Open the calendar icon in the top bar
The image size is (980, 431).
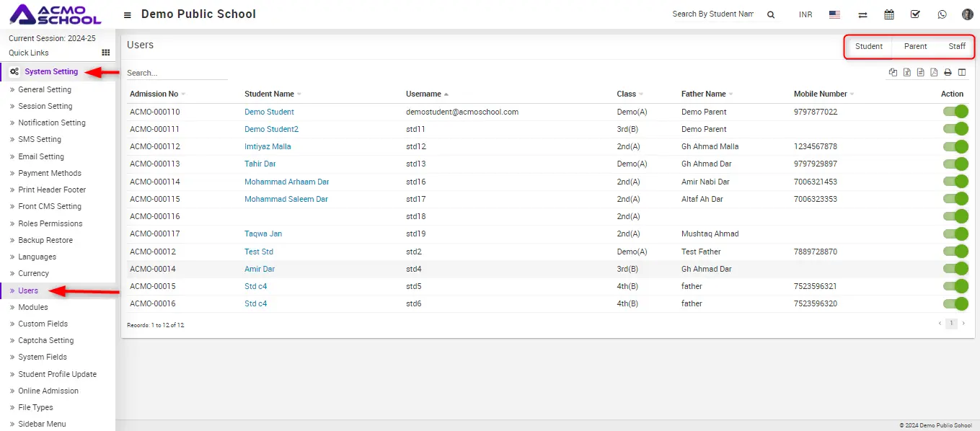tap(889, 14)
